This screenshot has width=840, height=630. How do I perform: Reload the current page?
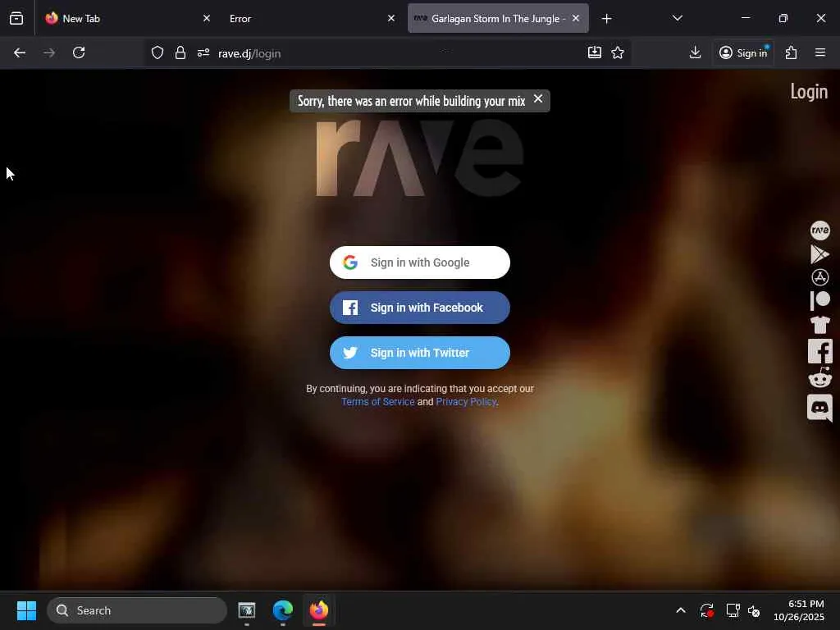(79, 53)
